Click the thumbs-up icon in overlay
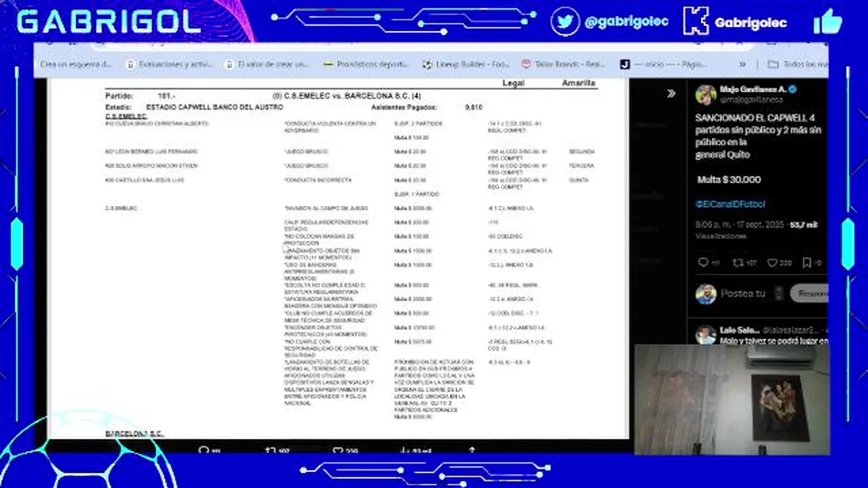Image resolution: width=868 pixels, height=488 pixels. point(827,21)
